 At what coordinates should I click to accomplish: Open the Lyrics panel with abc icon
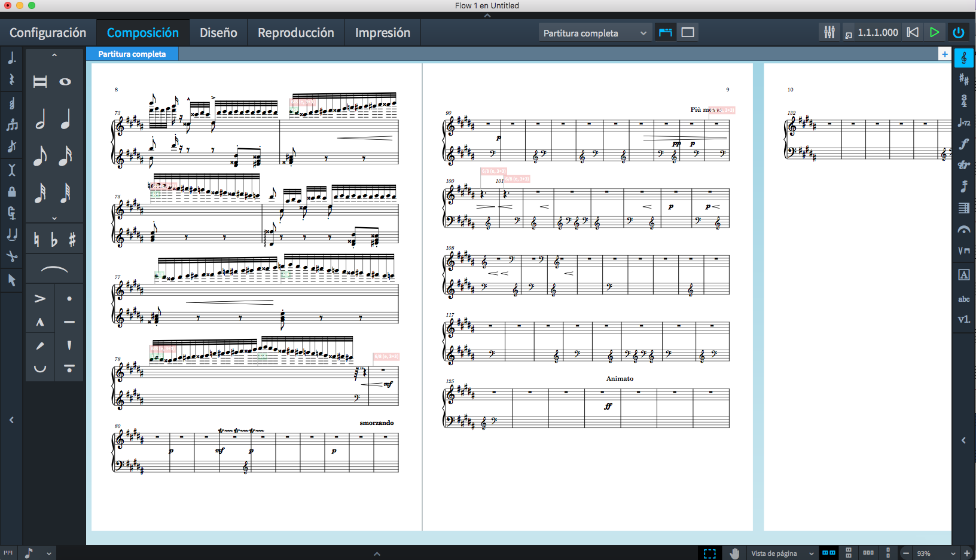(964, 298)
